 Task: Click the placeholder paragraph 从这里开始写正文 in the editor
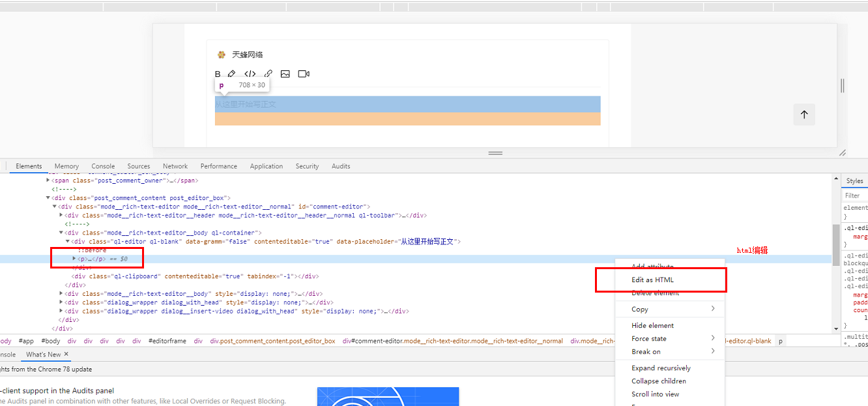tap(407, 104)
